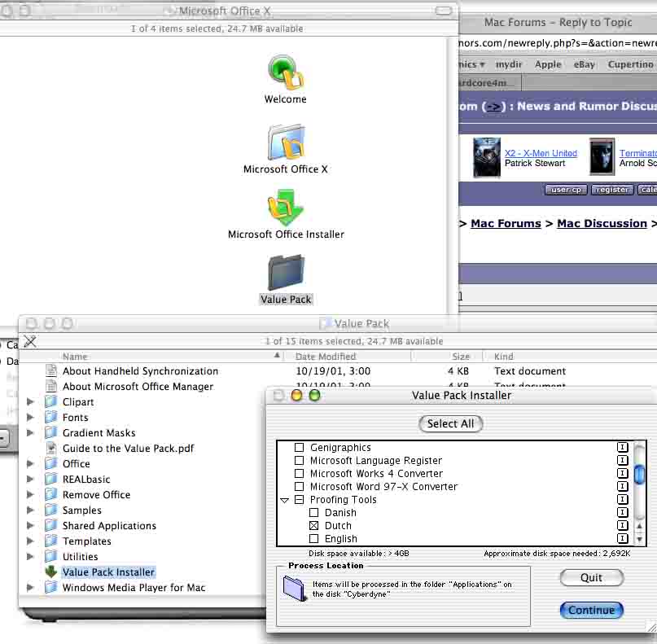The height and width of the screenshot is (644, 657).
Task: Click the installer list scroll up arrow
Action: point(639,526)
